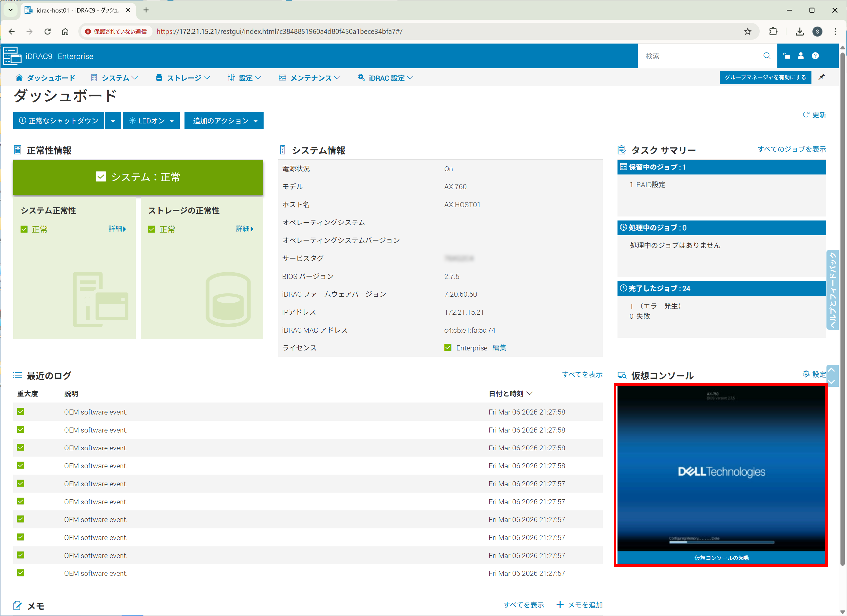Click the virtual console preview thumbnail
This screenshot has height=616, width=847.
tap(721, 468)
